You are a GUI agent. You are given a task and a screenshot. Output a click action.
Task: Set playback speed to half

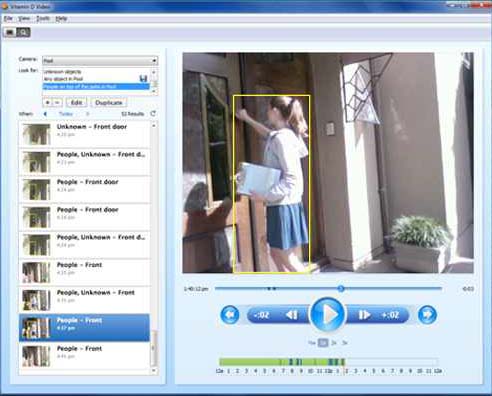[x=312, y=343]
